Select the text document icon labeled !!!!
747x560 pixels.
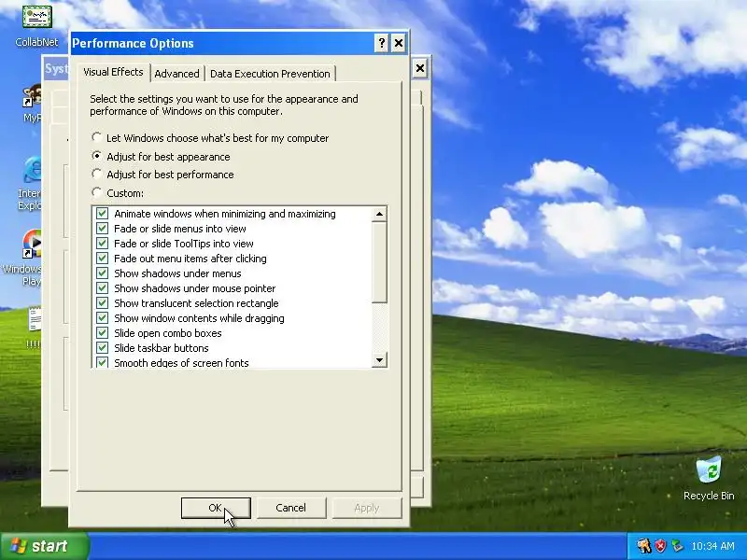34,328
